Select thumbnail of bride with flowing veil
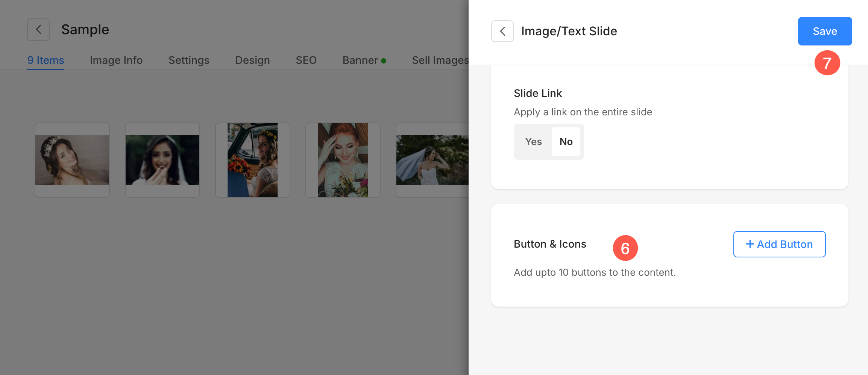 tap(432, 160)
